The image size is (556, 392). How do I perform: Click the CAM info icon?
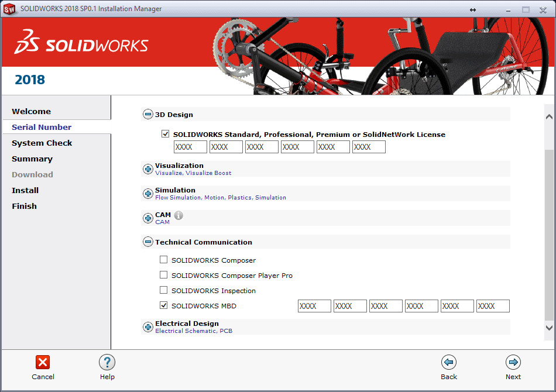tap(179, 215)
